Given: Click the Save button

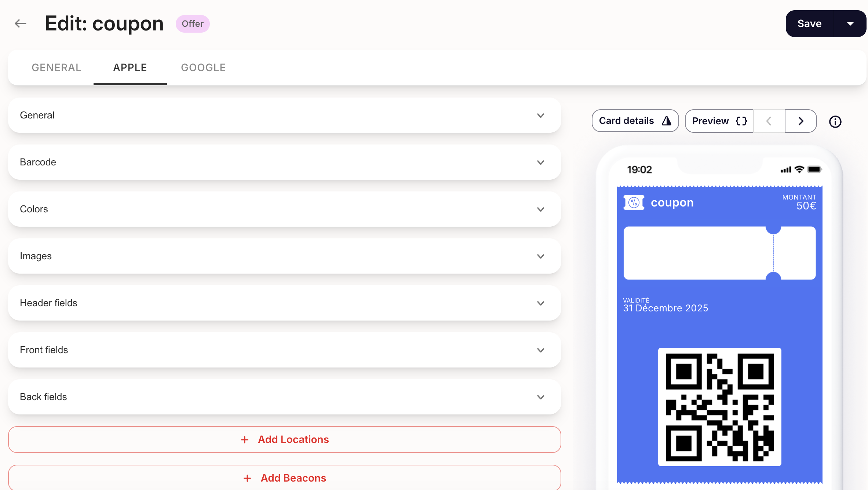Looking at the screenshot, I should pyautogui.click(x=809, y=24).
